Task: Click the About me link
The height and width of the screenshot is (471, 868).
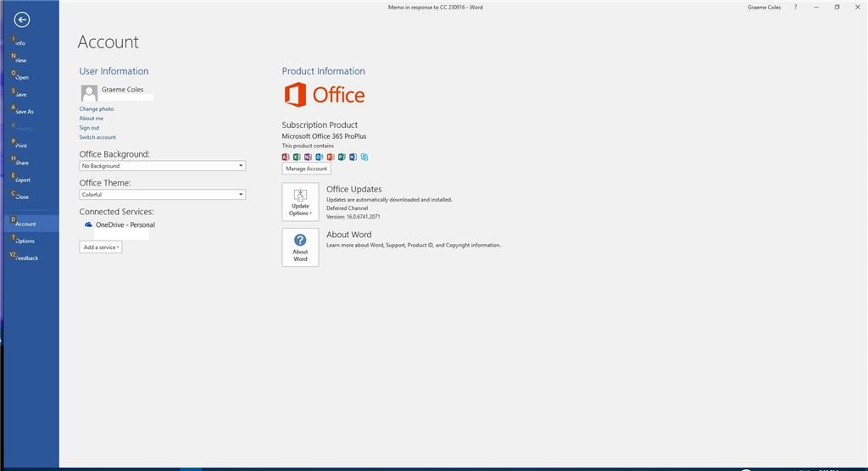Action: pyautogui.click(x=92, y=119)
